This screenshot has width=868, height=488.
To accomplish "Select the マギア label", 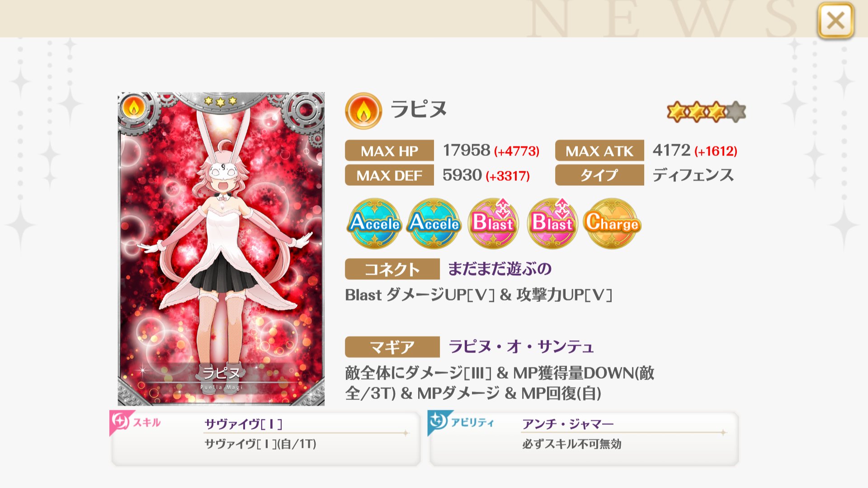I will click(392, 347).
